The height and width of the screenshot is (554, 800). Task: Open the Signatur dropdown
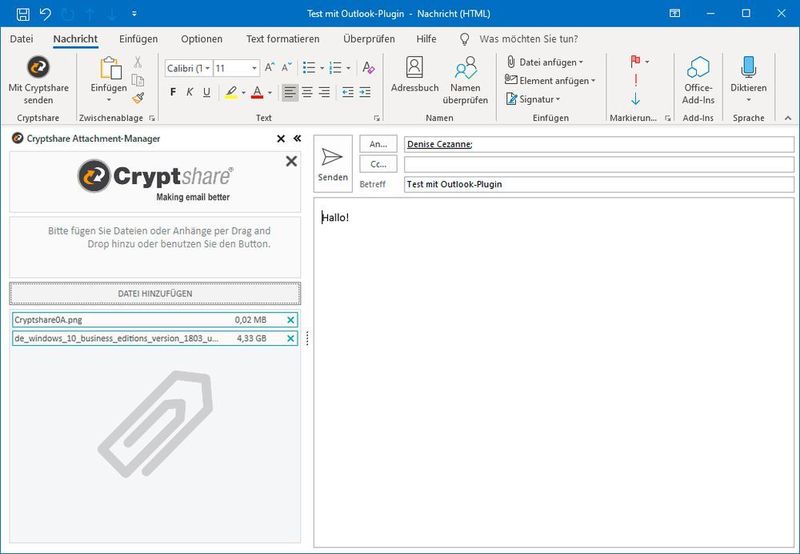pyautogui.click(x=533, y=99)
